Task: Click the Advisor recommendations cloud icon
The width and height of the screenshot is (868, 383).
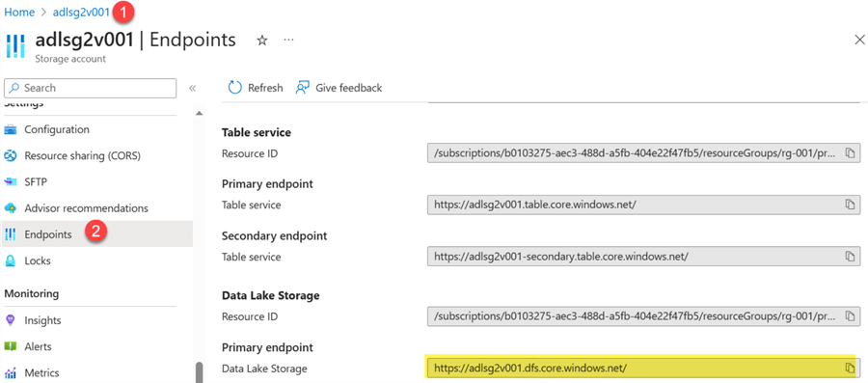Action: [11, 208]
